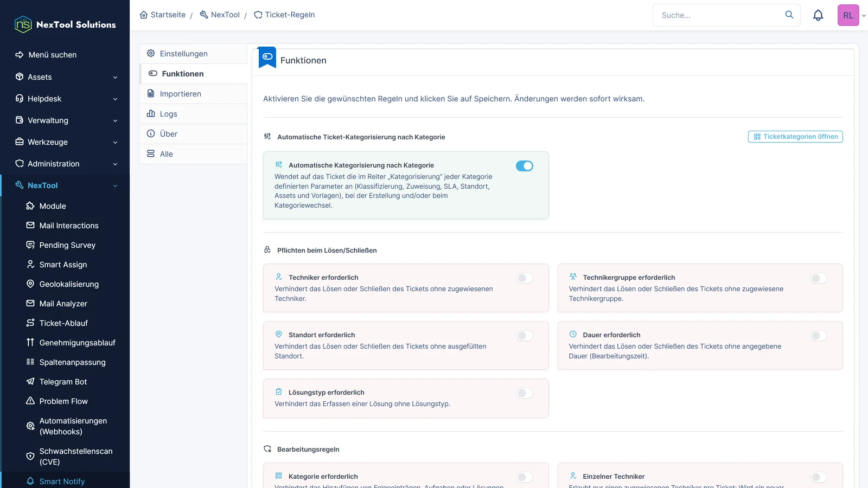This screenshot has height=488, width=868.
Task: Disable Automatische Kategorisierung nach Kategorie toggle
Action: click(x=525, y=166)
